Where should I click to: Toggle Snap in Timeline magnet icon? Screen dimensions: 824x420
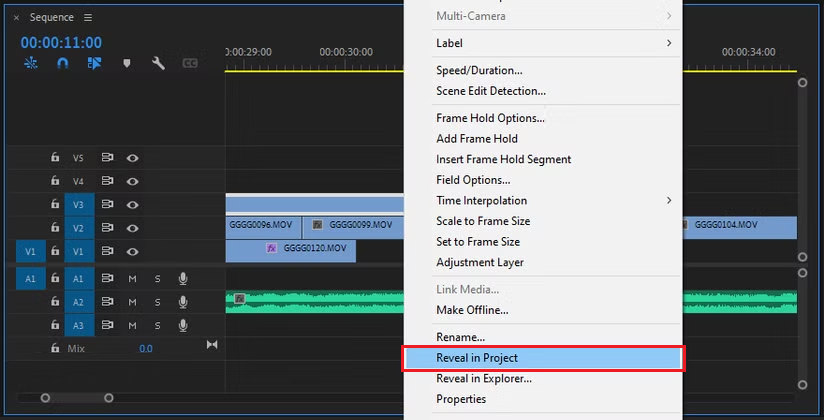pos(63,64)
